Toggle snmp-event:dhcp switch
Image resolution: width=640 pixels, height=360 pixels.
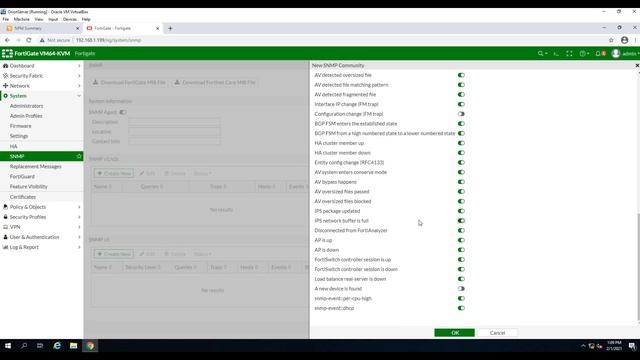461,308
